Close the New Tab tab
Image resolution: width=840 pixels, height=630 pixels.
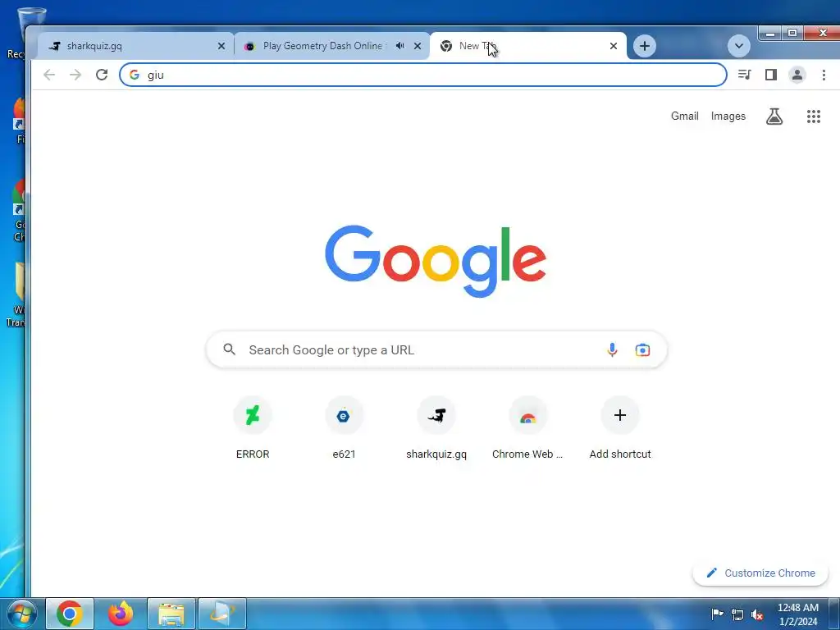[x=614, y=46]
